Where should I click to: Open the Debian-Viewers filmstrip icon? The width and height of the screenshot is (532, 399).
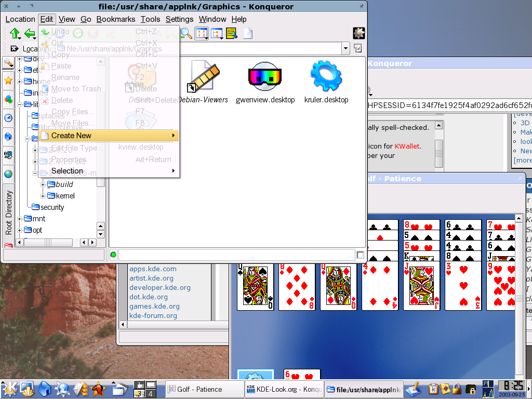pyautogui.click(x=203, y=82)
